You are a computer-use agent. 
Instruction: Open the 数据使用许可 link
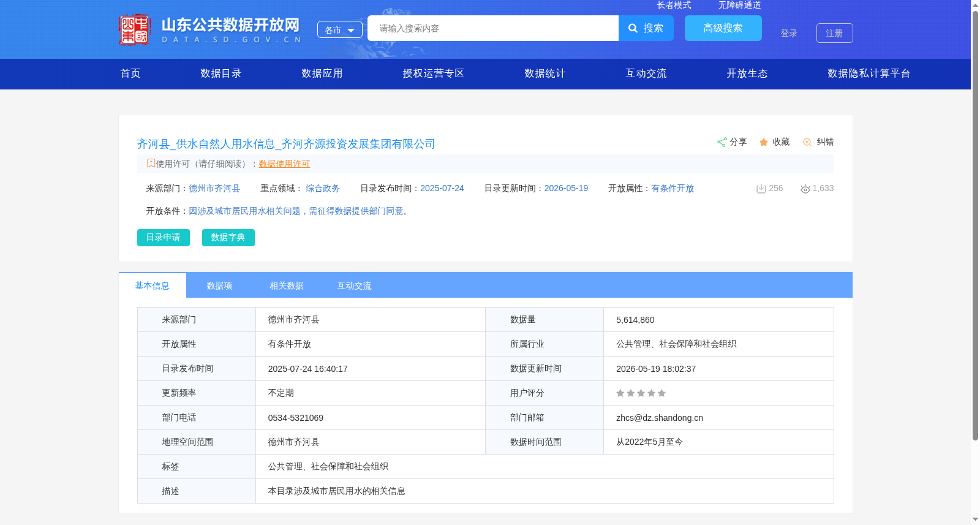coord(284,164)
